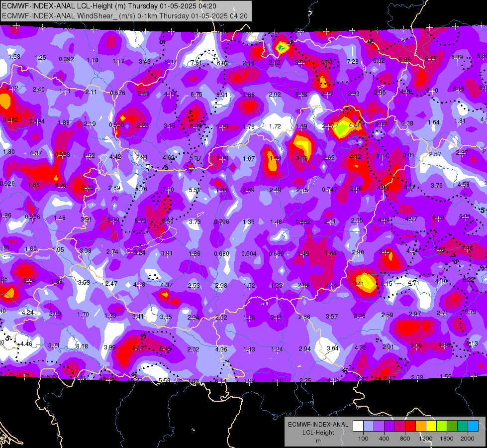Click the 5.52 wind shear value
487x448 pixels.
[x=195, y=190]
